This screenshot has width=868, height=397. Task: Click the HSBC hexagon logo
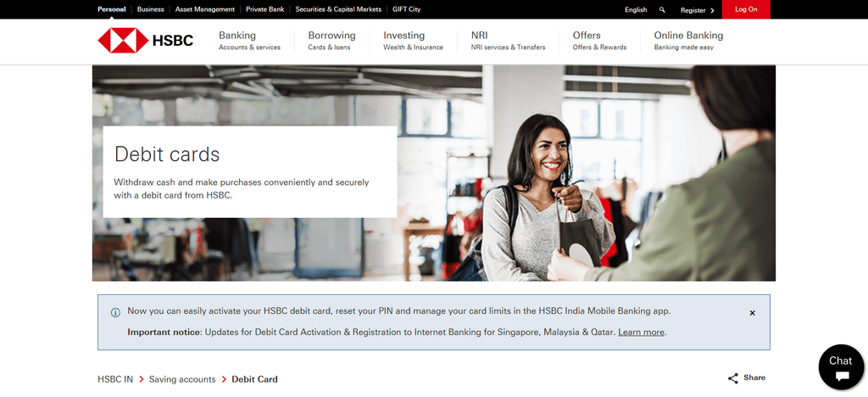(x=123, y=41)
